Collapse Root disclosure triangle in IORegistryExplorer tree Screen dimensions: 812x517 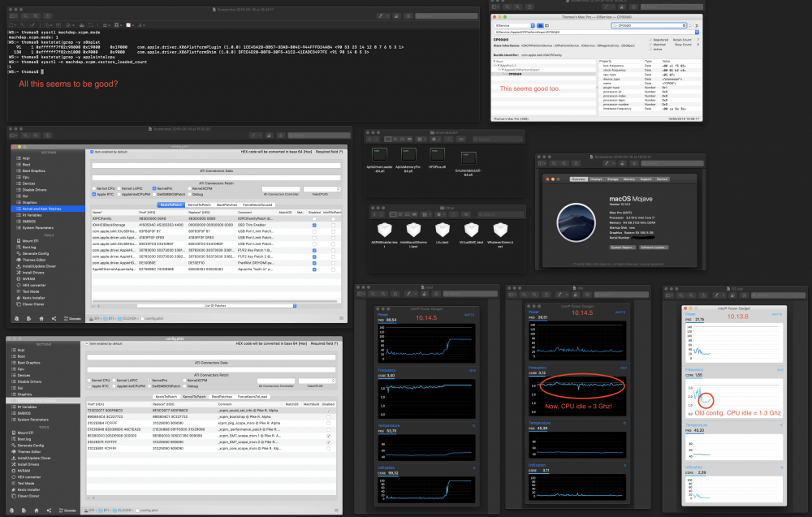495,61
